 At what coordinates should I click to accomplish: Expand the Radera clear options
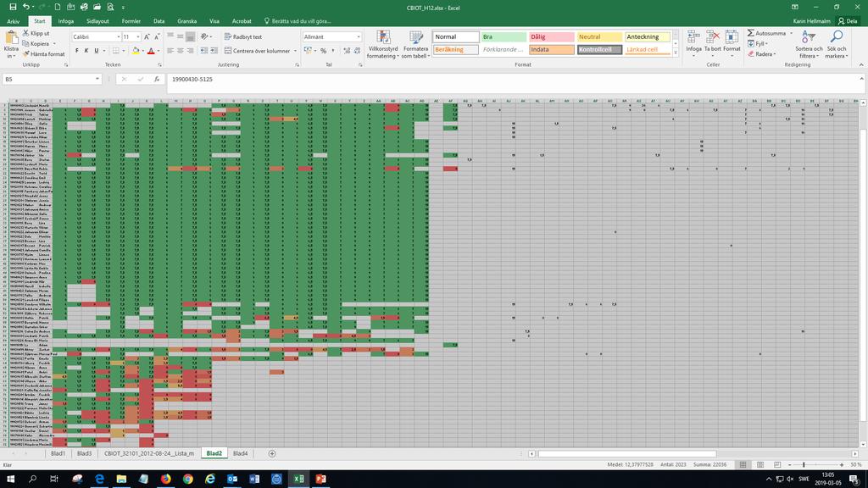762,54
